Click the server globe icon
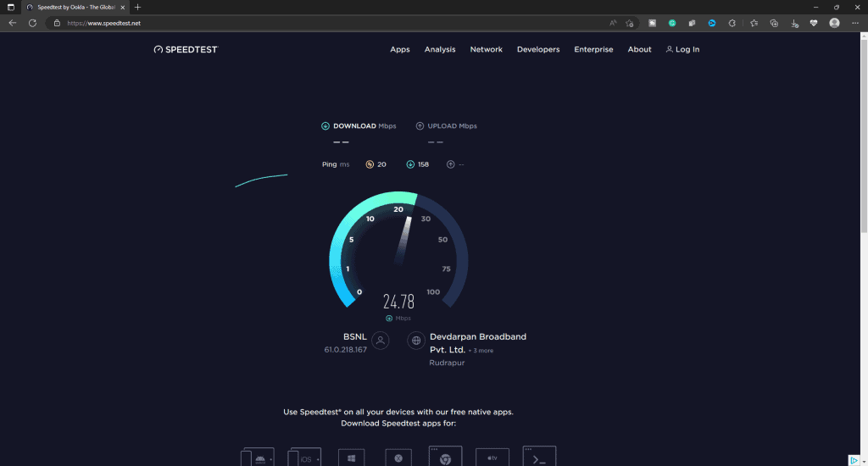Screen dimensions: 868x466 click(416, 341)
